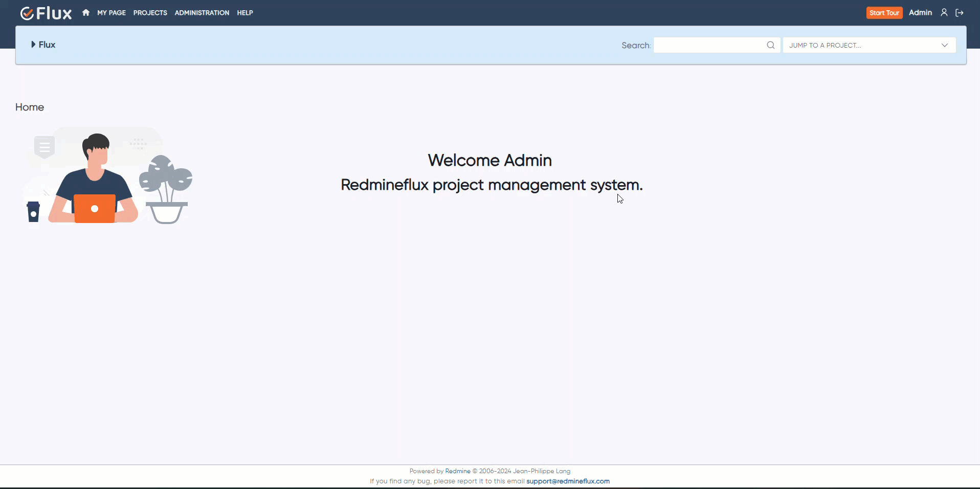
Task: Click the Welcome Admin heading text
Action: tap(489, 161)
